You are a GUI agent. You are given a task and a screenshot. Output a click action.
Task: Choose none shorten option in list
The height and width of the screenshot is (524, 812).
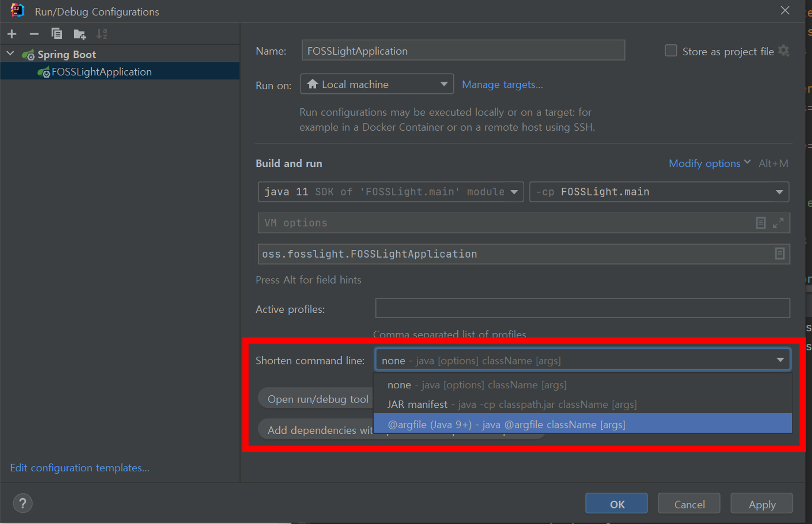pyautogui.click(x=583, y=384)
